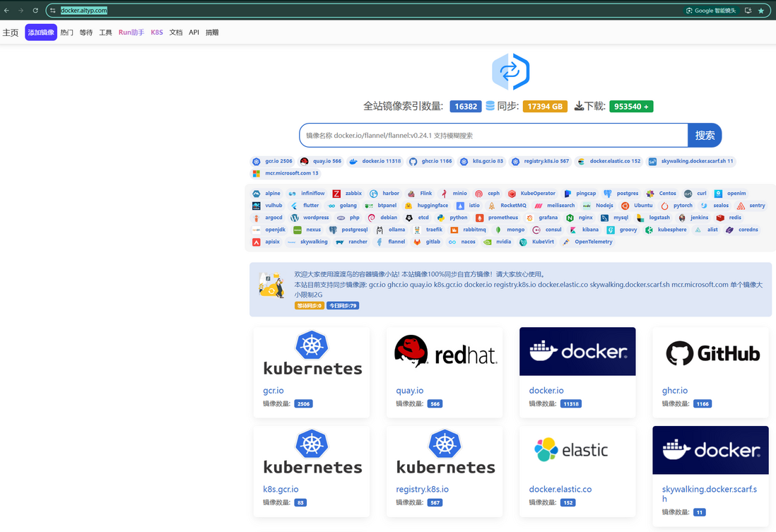Open the API menu item

coord(194,32)
